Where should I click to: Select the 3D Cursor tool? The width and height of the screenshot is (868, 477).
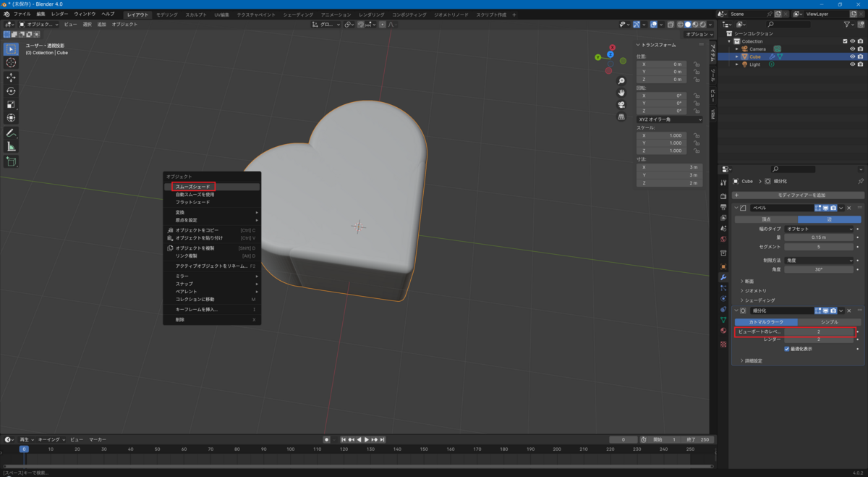pyautogui.click(x=11, y=62)
